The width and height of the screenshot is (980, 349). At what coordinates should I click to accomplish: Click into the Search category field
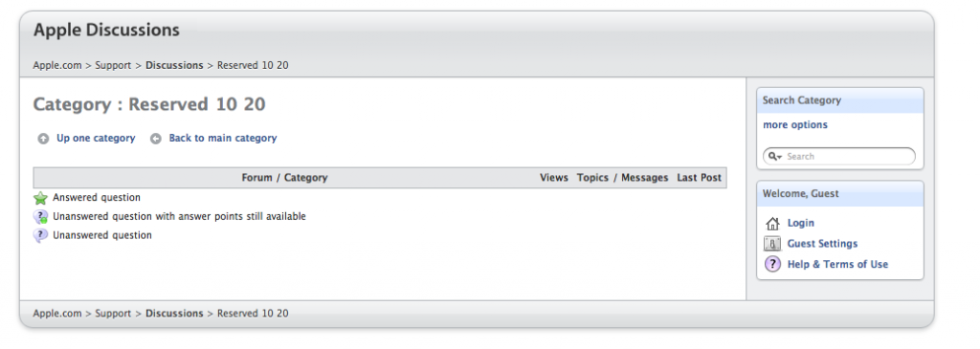pyautogui.click(x=839, y=157)
